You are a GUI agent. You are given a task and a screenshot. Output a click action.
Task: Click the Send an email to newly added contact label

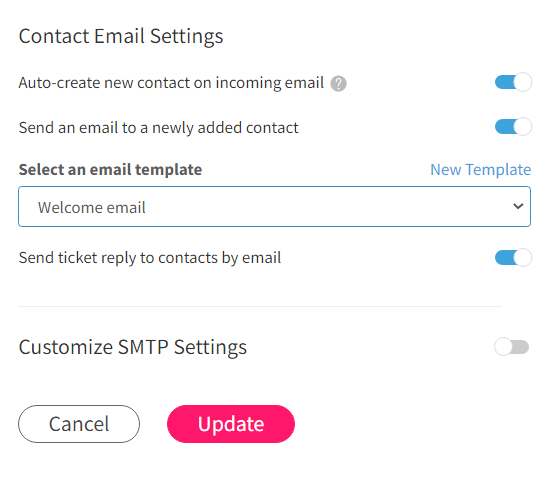pyautogui.click(x=159, y=128)
